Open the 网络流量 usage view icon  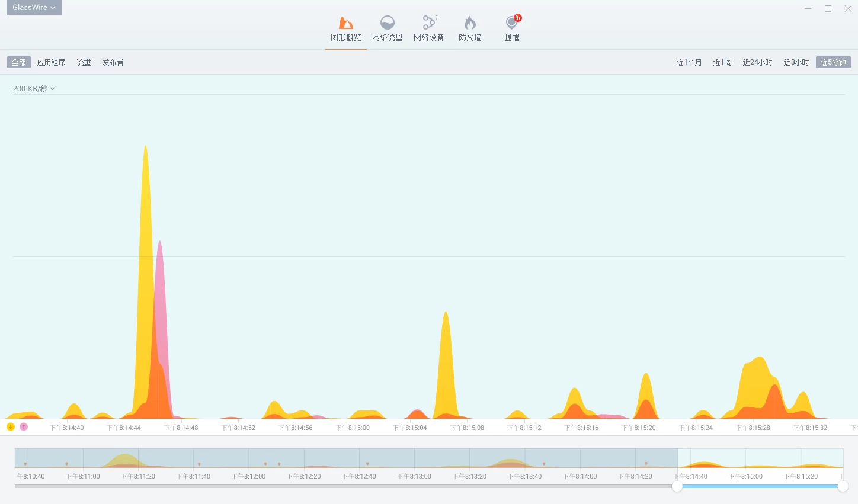point(387,24)
